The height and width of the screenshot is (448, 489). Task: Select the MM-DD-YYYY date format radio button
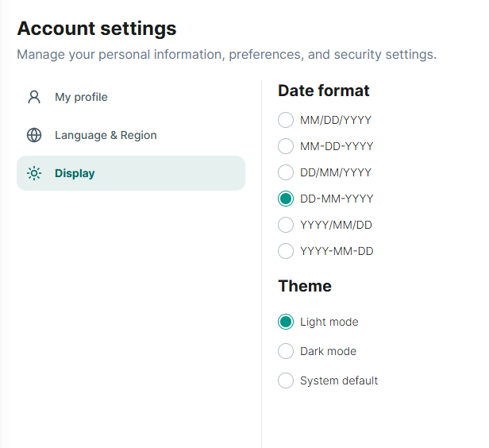(286, 146)
